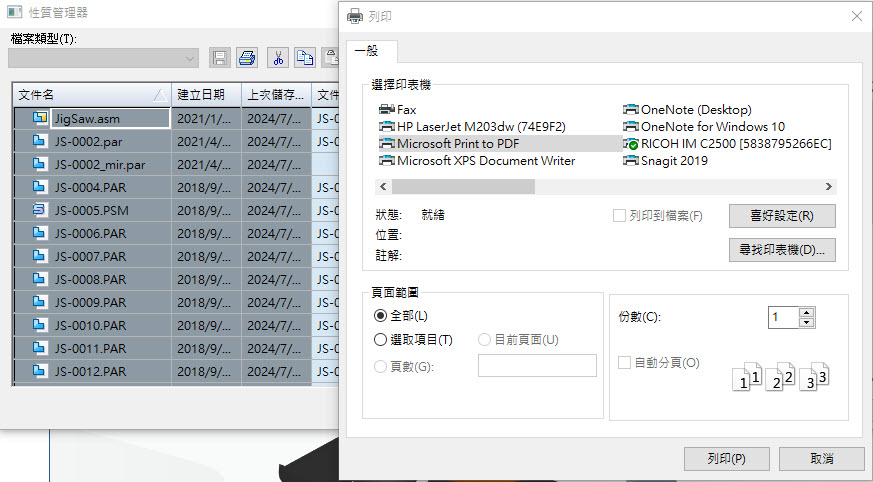This screenshot has height=482, width=873.
Task: Click the JS-0012.PAR filename text
Action: pyautogui.click(x=91, y=371)
